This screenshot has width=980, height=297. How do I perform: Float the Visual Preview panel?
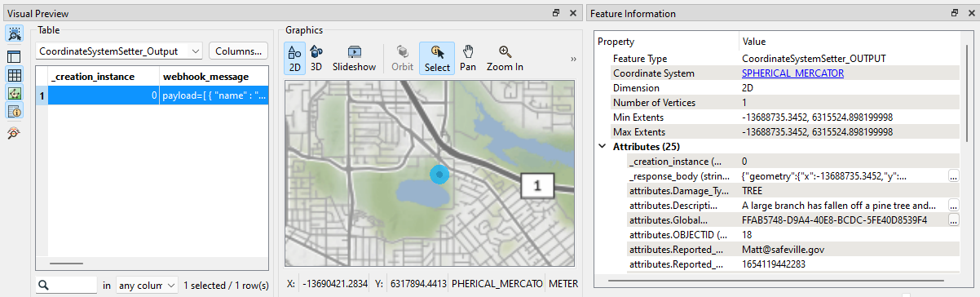556,14
